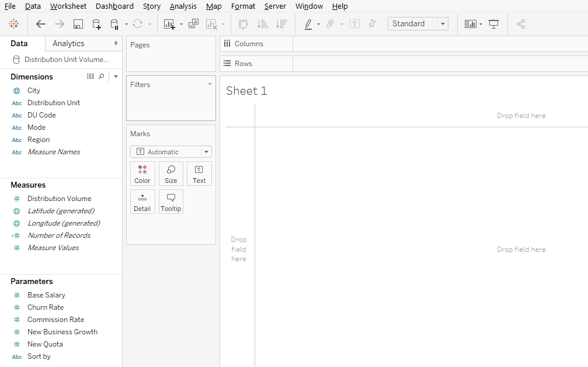Undo the last action
Image resolution: width=588 pixels, height=367 pixels.
pyautogui.click(x=40, y=24)
